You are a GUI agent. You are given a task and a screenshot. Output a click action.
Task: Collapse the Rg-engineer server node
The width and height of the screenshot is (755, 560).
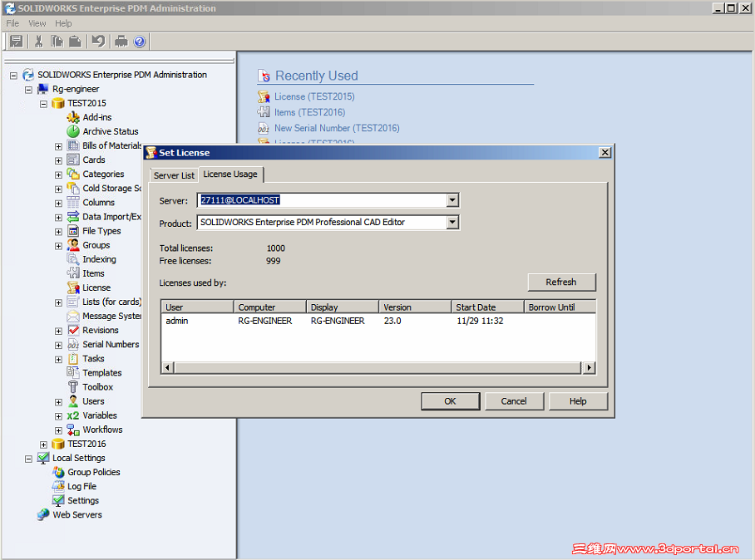(28, 90)
